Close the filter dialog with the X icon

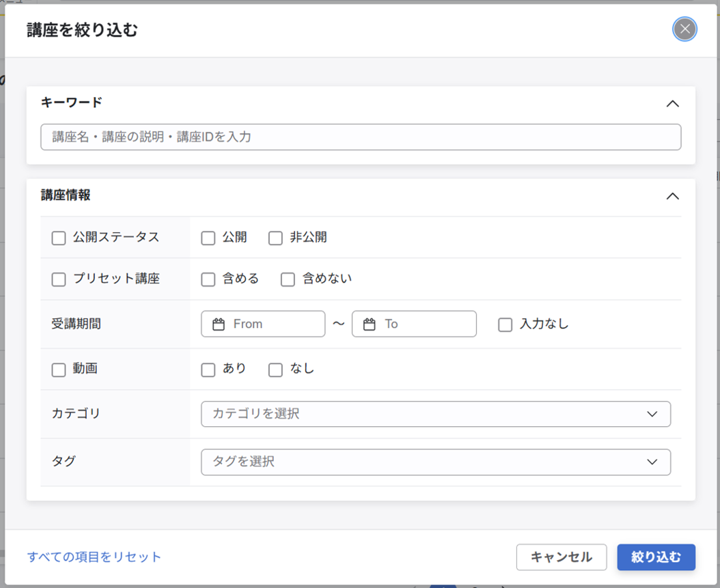(684, 29)
